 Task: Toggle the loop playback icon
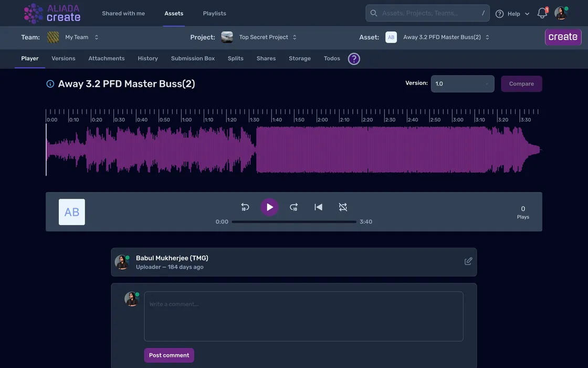click(343, 207)
